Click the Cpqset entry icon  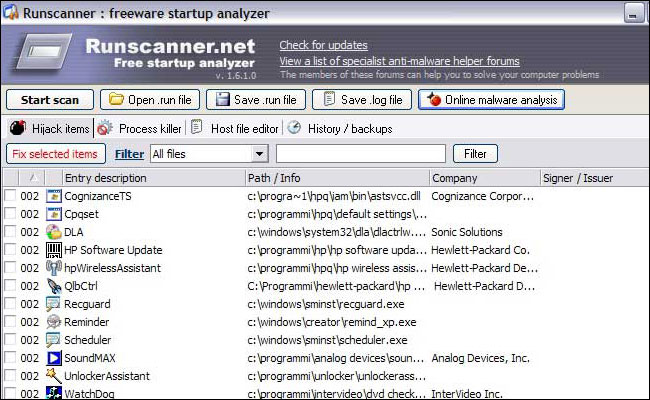(53, 214)
